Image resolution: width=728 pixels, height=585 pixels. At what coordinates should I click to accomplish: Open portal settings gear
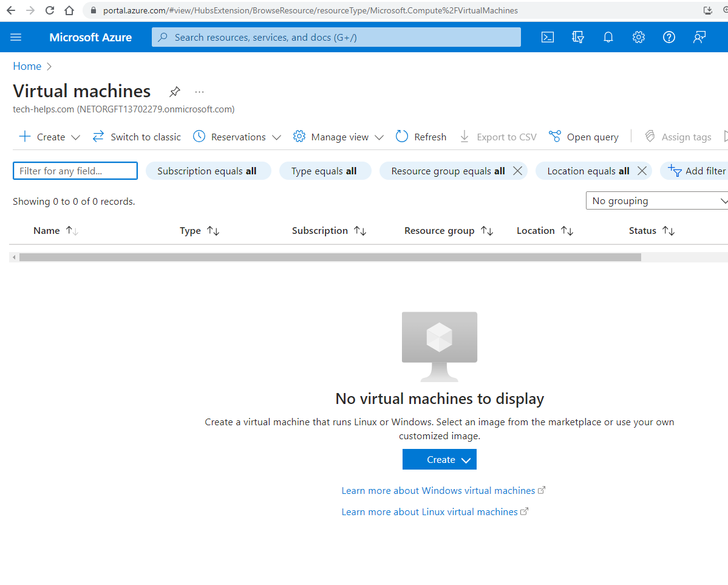(638, 37)
